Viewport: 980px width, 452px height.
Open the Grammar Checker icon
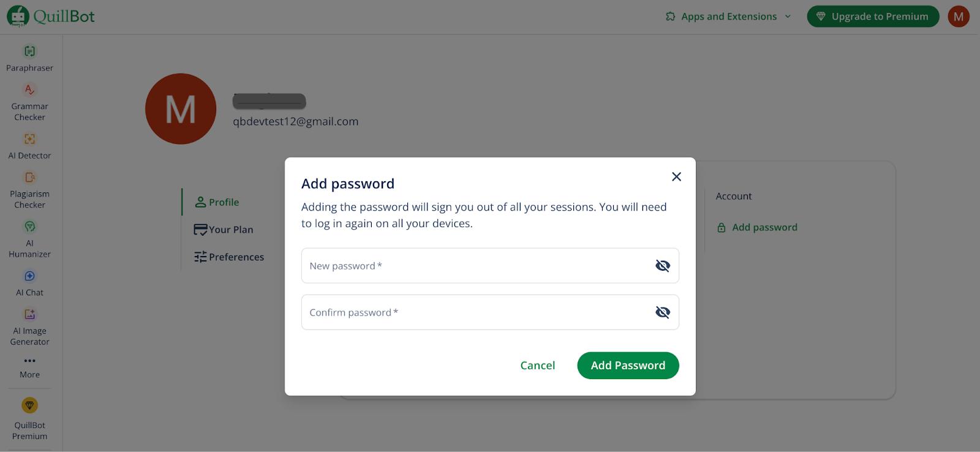(x=29, y=90)
